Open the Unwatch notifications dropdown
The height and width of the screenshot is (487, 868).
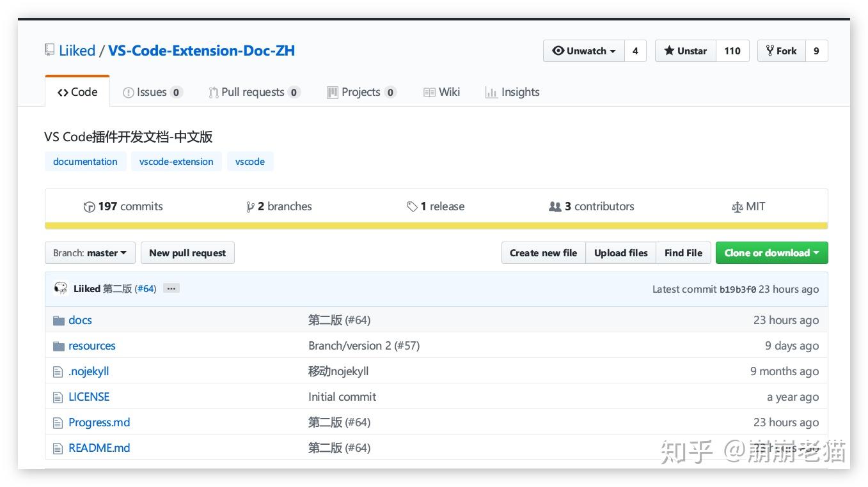pyautogui.click(x=583, y=51)
